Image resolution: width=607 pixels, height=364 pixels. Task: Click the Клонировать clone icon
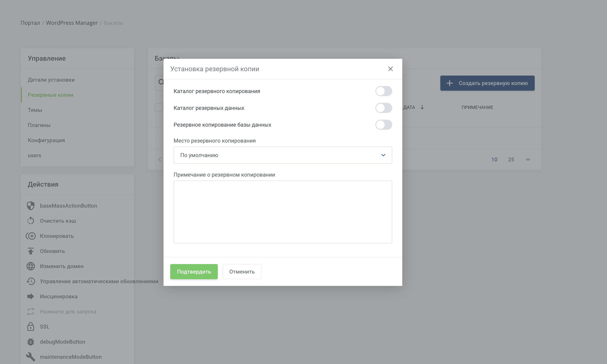click(31, 236)
